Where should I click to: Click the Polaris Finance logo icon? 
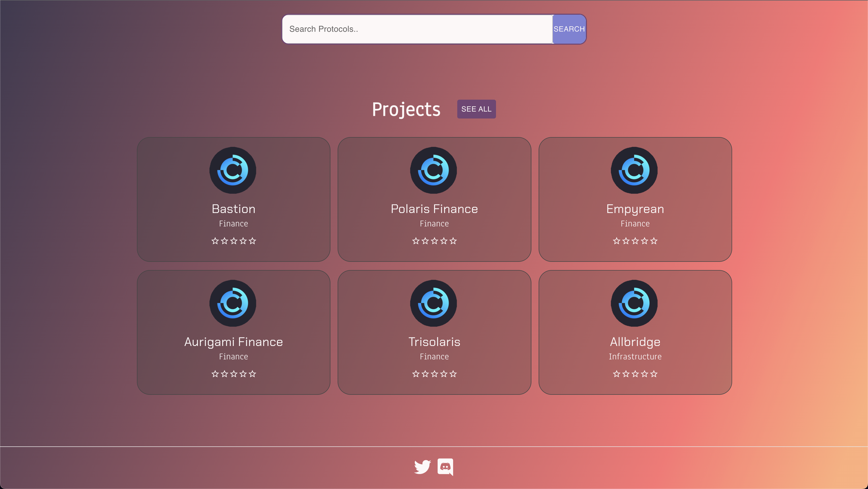pos(434,170)
